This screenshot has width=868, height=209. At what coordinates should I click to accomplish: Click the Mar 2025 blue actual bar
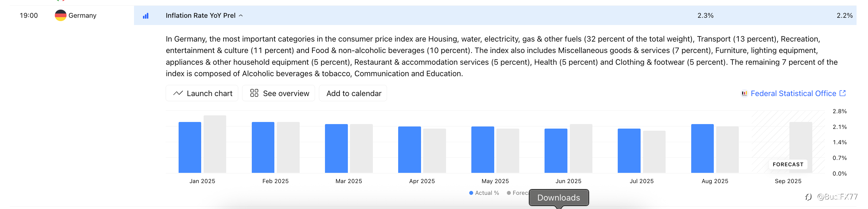point(336,149)
